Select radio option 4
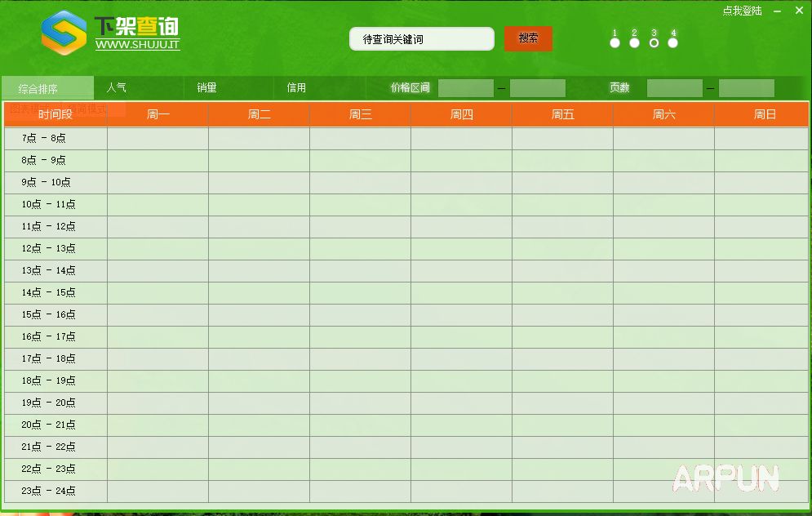 (672, 42)
